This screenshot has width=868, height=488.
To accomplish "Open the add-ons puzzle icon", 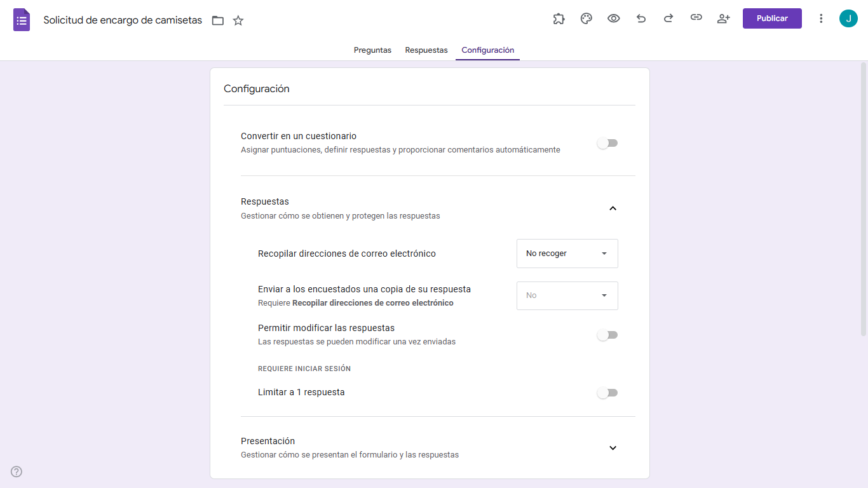I will click(x=559, y=18).
